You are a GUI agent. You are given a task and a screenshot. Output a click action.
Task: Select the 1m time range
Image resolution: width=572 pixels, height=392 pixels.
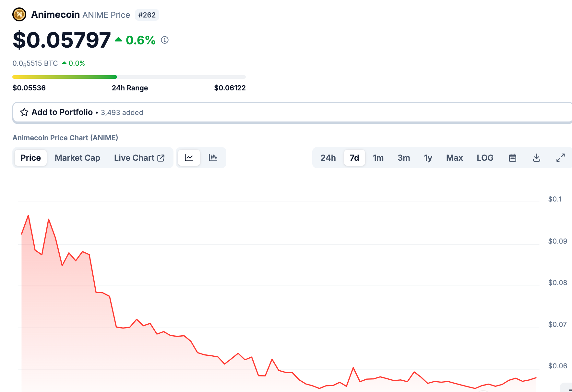point(378,158)
